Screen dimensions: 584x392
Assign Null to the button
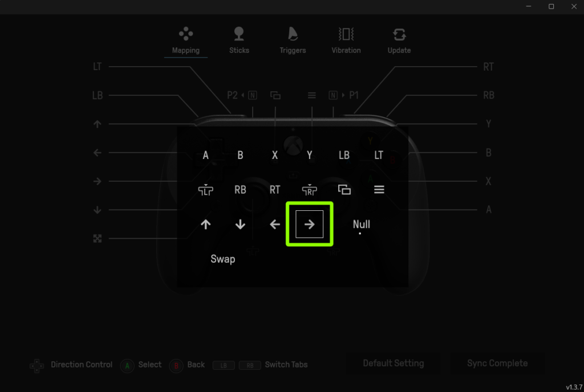[361, 224]
